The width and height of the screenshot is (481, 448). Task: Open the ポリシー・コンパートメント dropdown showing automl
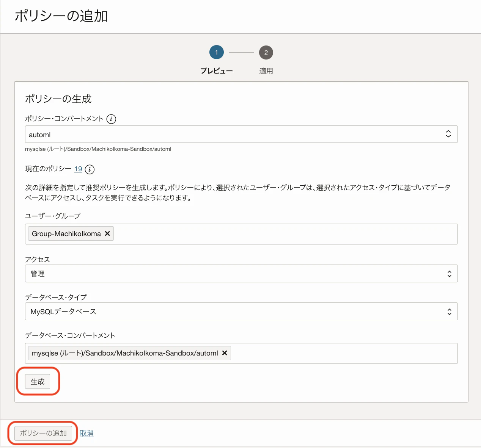[241, 134]
